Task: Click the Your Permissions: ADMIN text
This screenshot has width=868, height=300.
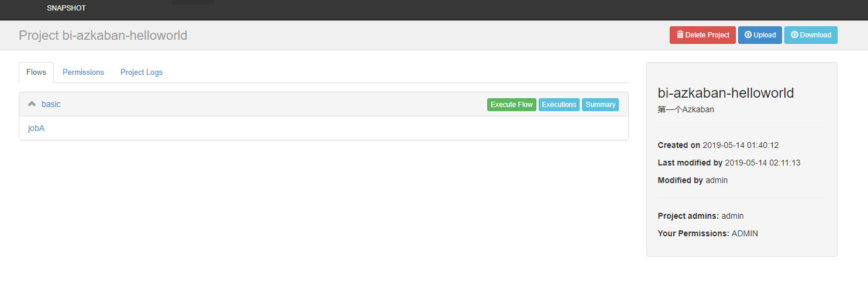Action: coord(708,233)
